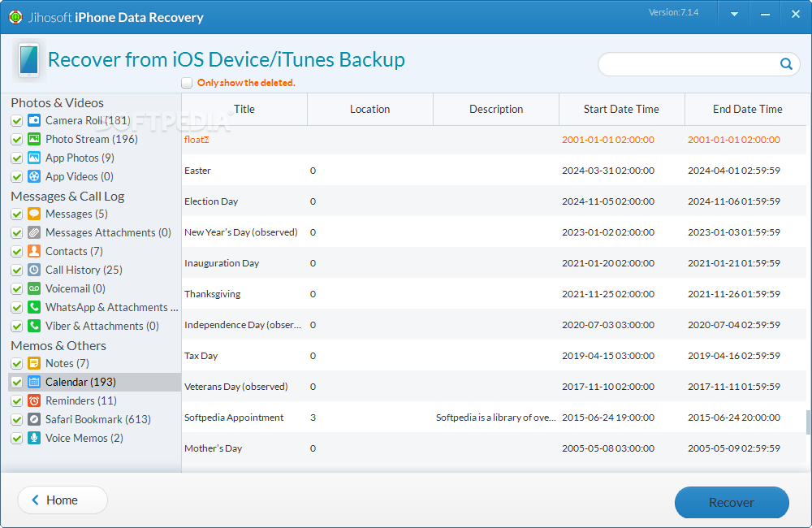
Task: Uncheck the Safari Bookmark checkbox
Action: [16, 420]
